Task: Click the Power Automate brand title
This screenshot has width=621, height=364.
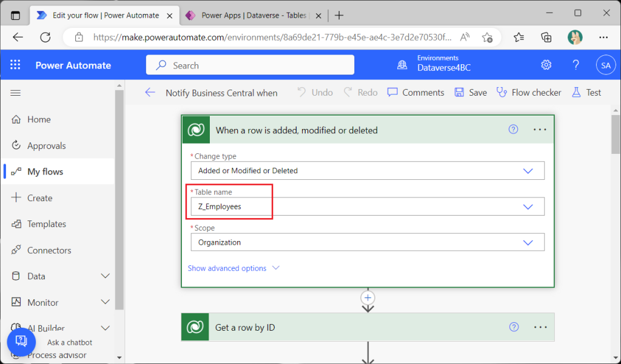Action: point(73,65)
